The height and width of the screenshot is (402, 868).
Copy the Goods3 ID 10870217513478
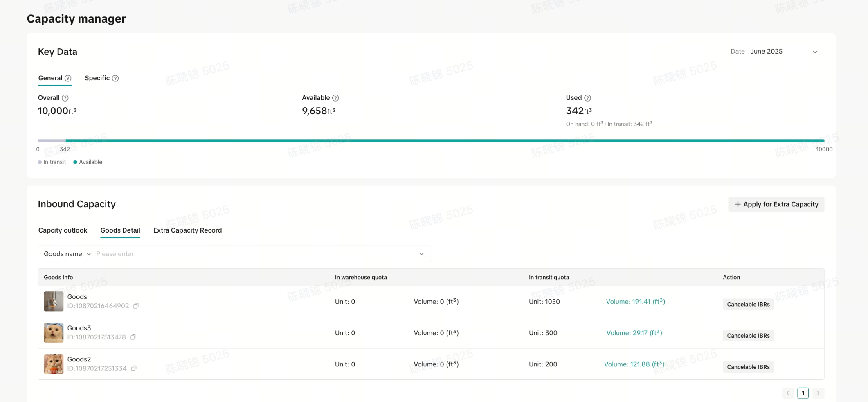pyautogui.click(x=133, y=337)
